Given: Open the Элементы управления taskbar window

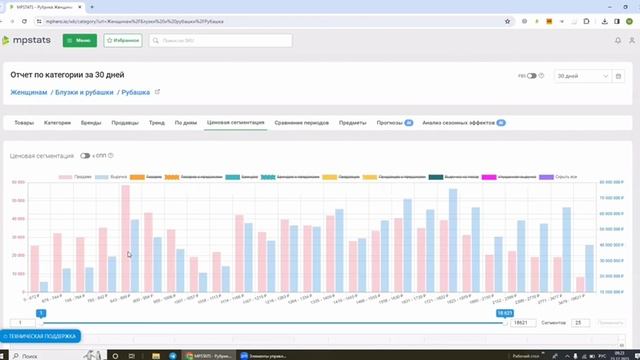Looking at the screenshot, I should tap(264, 356).
